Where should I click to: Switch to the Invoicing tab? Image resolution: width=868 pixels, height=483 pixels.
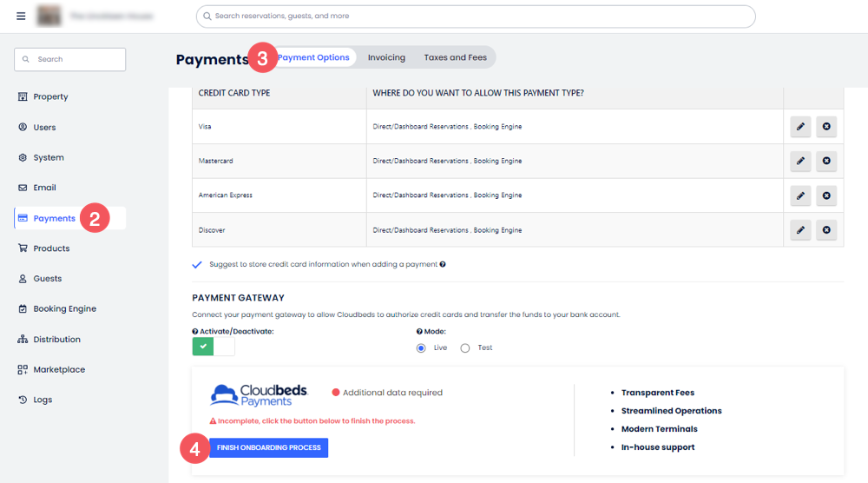(x=386, y=57)
